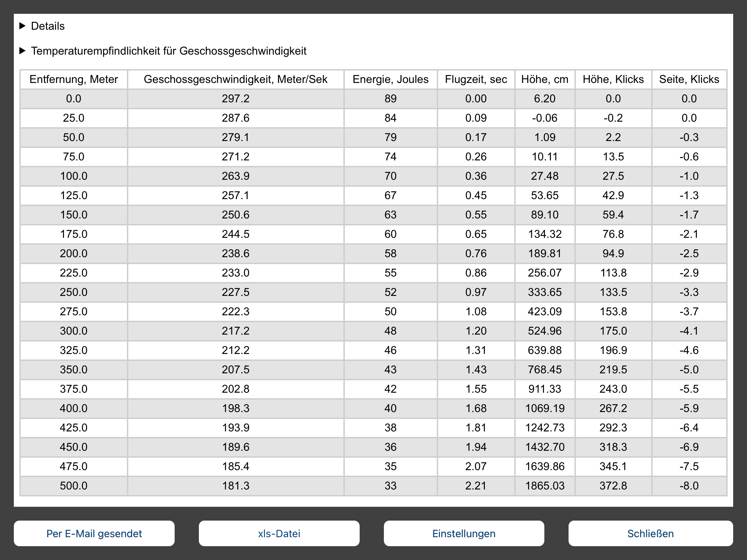Select the 50.0 distance cell
The height and width of the screenshot is (560, 747).
74,137
